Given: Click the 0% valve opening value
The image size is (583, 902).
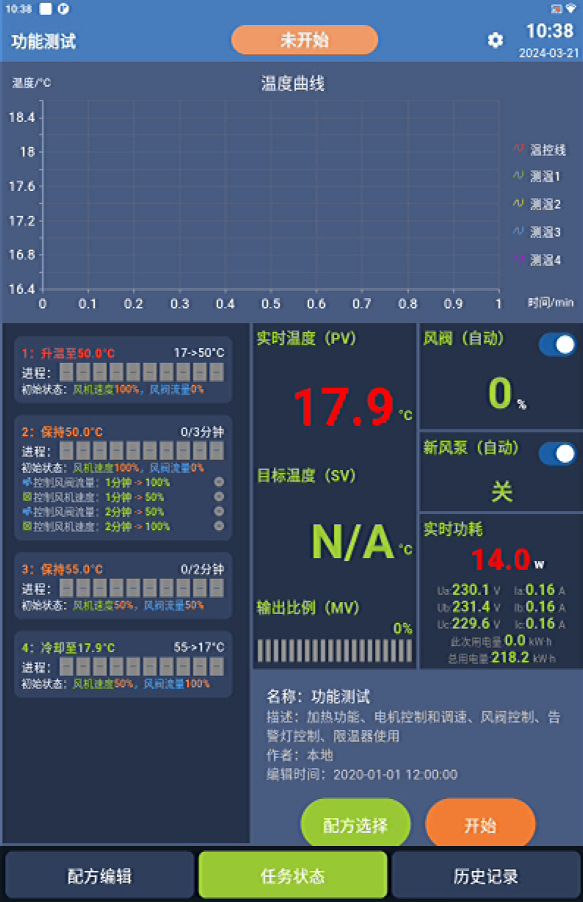Looking at the screenshot, I should 500,393.
